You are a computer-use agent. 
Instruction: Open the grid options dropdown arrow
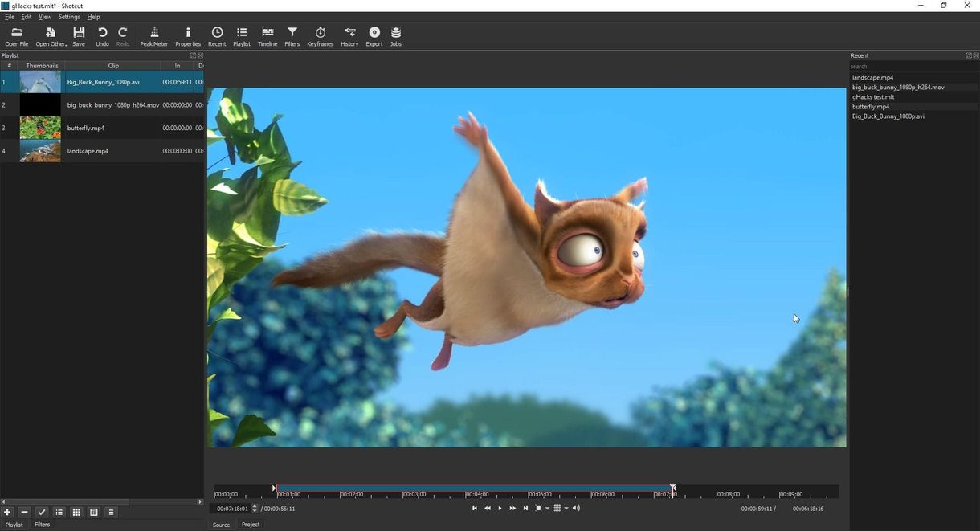click(566, 509)
